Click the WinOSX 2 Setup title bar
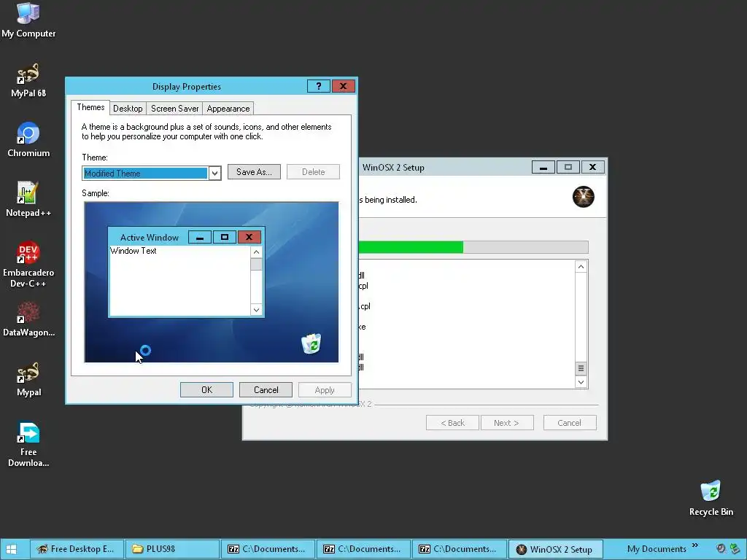The height and width of the screenshot is (560, 747). (x=443, y=167)
